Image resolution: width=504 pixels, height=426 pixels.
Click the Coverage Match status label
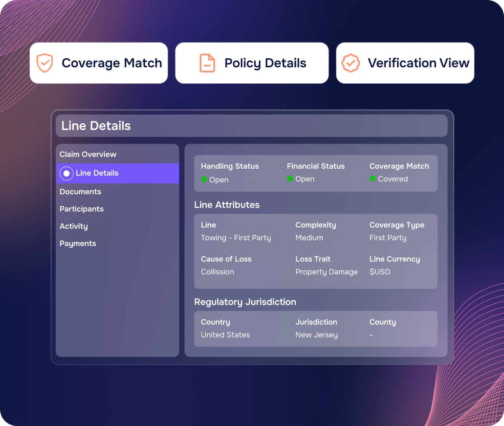pos(399,166)
